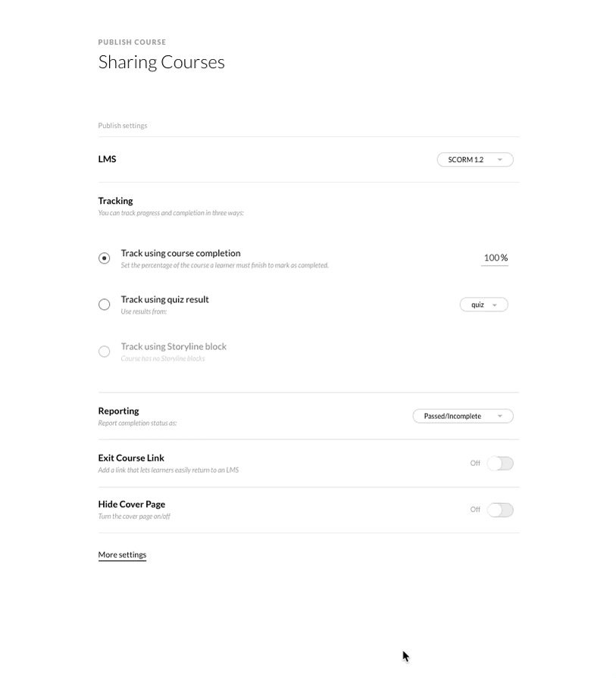Expand the Passed/Incomplete reporting dropdown
The width and height of the screenshot is (616, 678).
458,416
